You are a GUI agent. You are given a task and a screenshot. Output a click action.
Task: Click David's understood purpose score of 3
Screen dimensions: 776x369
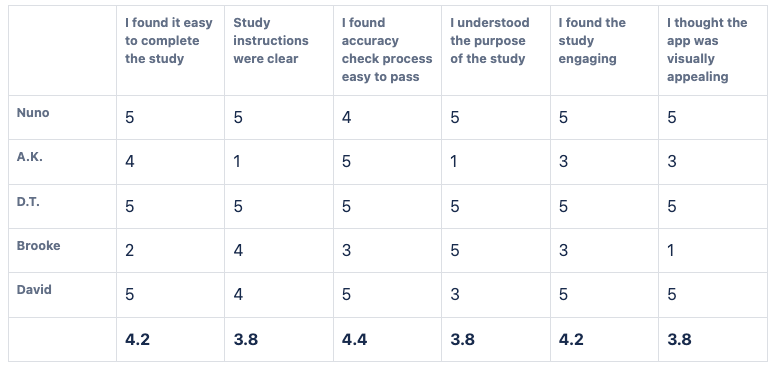click(x=455, y=295)
